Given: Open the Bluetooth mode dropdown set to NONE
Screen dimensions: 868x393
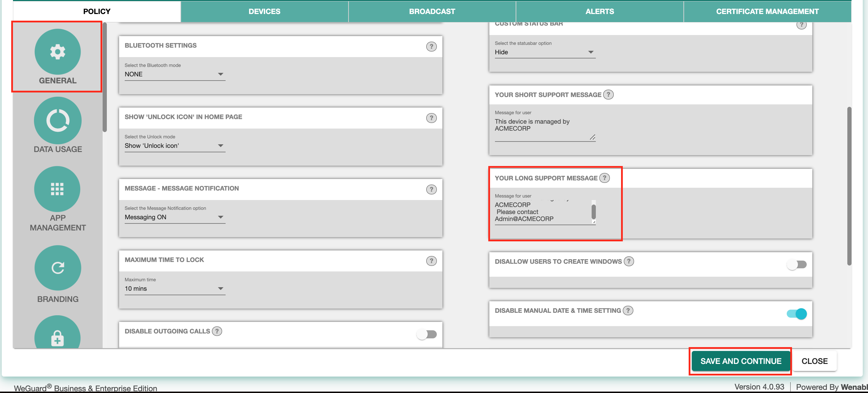Looking at the screenshot, I should click(175, 74).
